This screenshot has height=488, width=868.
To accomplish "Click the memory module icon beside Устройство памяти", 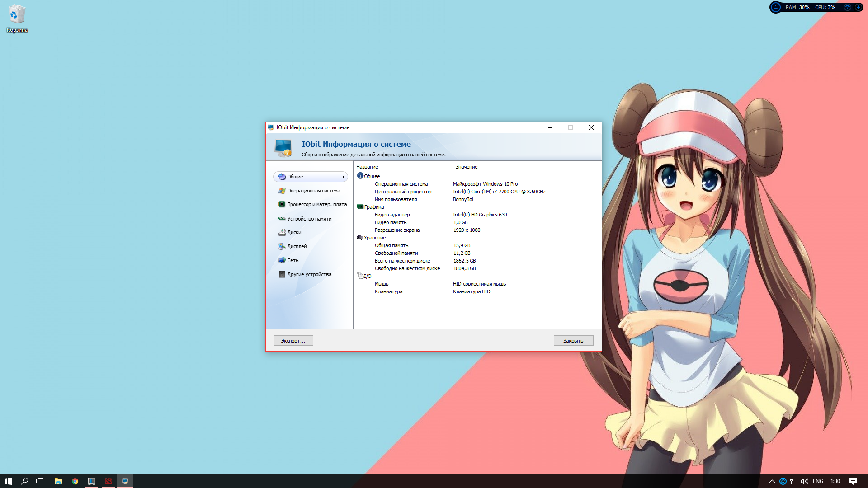I will [x=282, y=219].
